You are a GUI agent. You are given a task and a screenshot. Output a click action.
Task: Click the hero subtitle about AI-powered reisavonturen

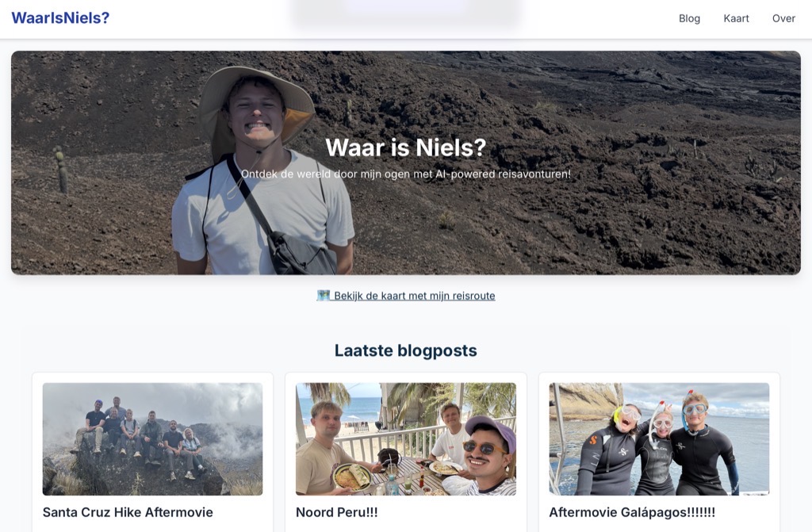coord(406,174)
